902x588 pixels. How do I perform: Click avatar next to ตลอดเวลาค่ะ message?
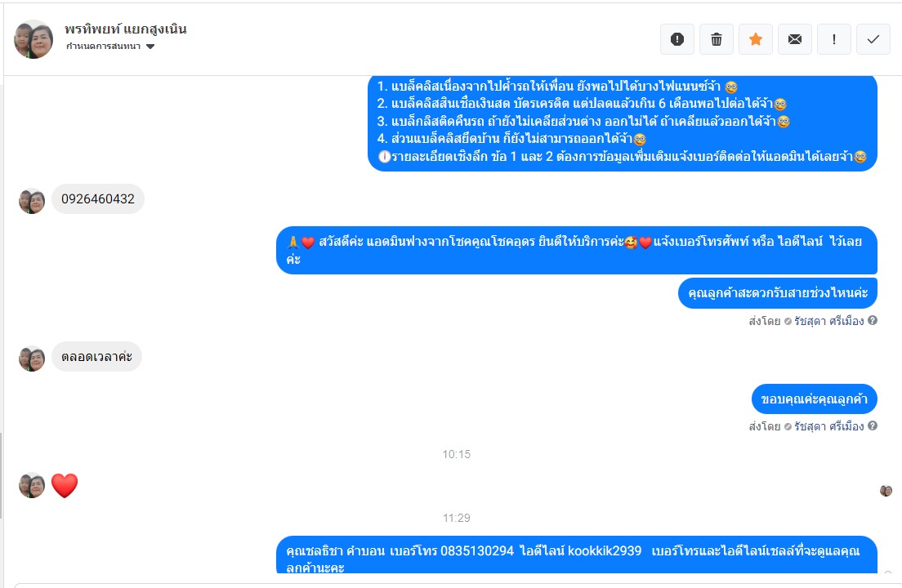[x=32, y=359]
